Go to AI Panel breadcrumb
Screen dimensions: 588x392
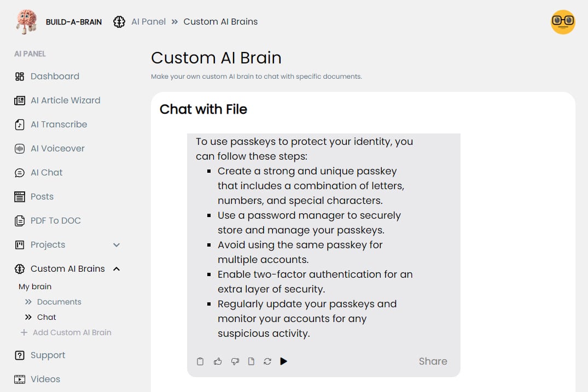148,21
